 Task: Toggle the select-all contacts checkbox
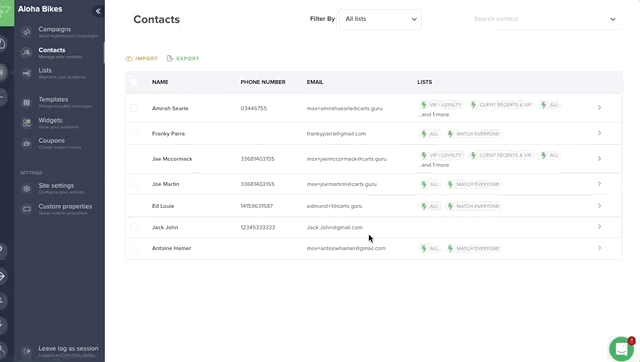point(134,82)
